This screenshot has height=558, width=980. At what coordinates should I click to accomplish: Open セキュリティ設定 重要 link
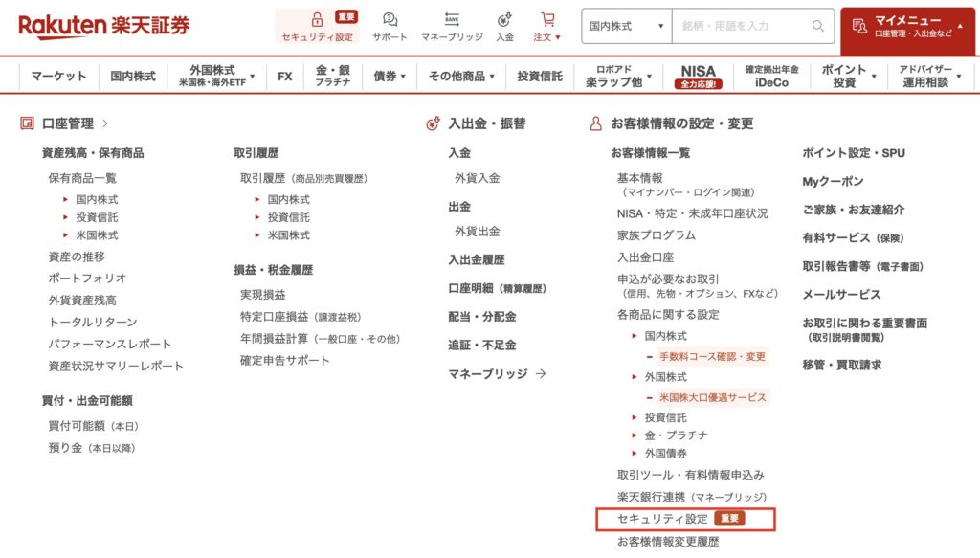[x=685, y=520]
